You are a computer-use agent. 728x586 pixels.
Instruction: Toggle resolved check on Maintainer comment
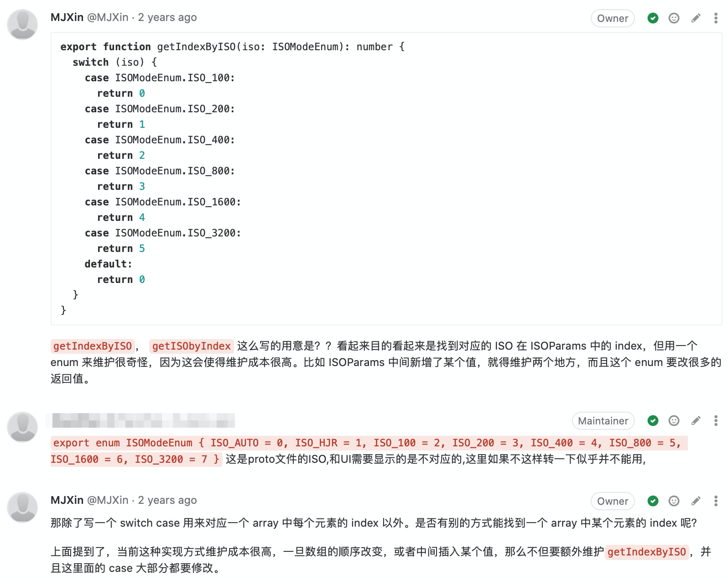[x=653, y=421]
